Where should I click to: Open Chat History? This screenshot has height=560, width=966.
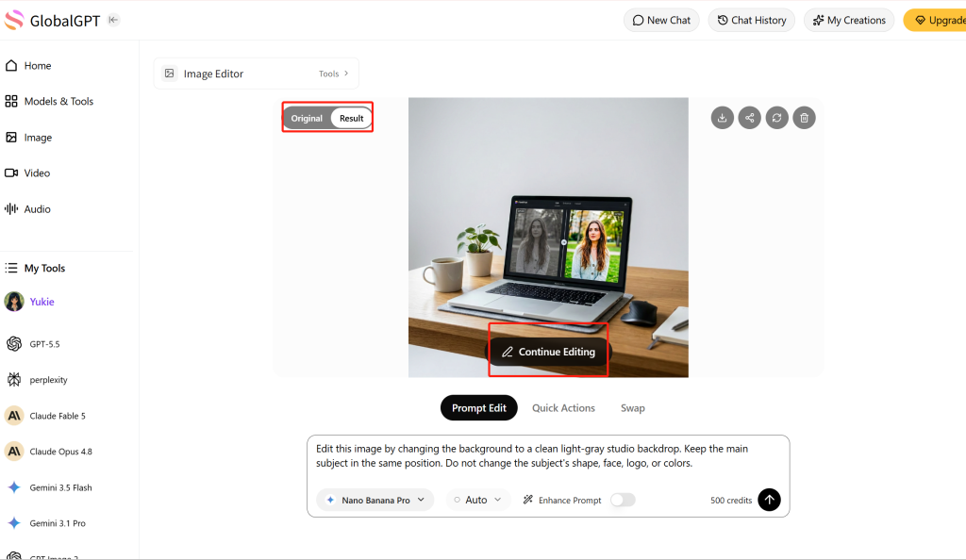pos(752,21)
